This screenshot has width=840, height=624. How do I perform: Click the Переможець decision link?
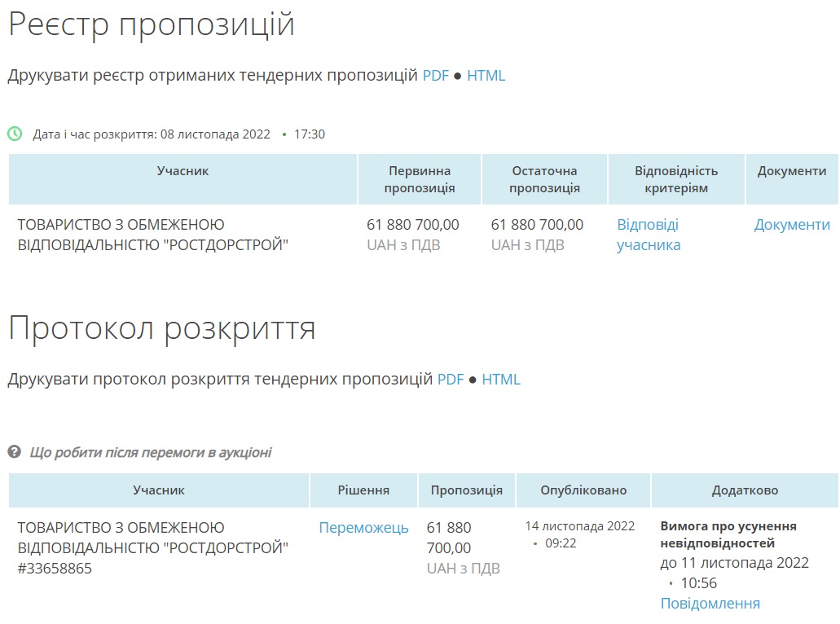coord(363,528)
